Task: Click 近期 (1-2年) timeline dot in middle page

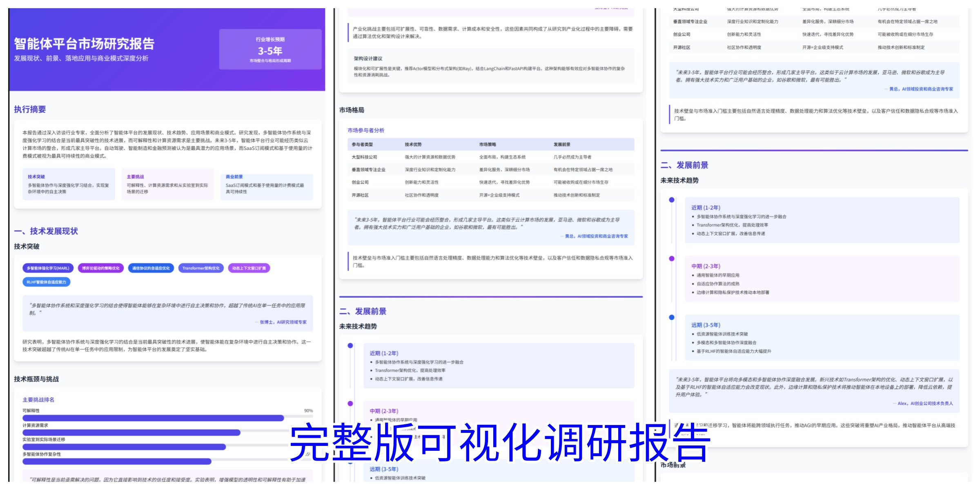Action: click(x=350, y=345)
